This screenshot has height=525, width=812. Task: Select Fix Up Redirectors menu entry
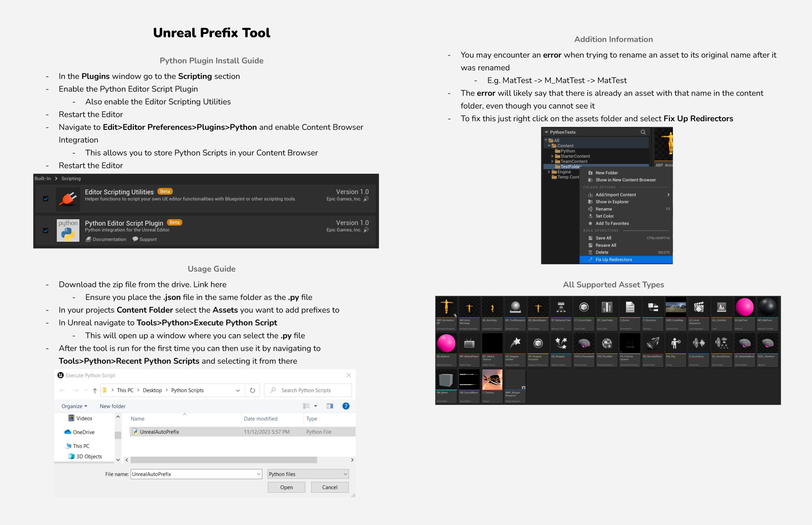(x=613, y=260)
